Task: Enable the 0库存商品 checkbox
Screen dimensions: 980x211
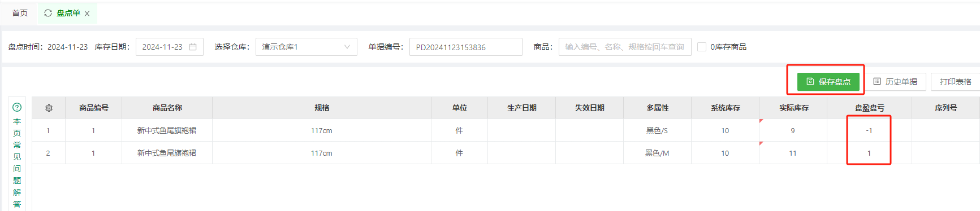Action: (x=702, y=47)
